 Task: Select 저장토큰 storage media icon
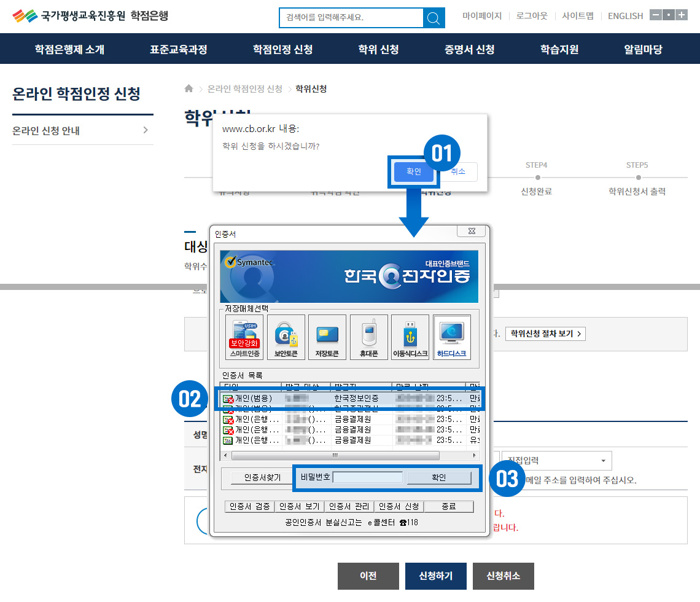[327, 337]
